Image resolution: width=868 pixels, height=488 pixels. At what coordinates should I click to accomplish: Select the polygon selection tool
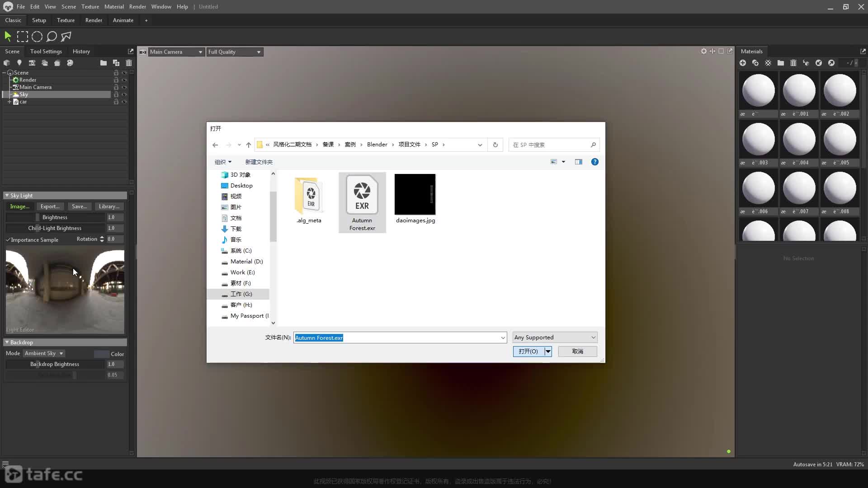(66, 36)
